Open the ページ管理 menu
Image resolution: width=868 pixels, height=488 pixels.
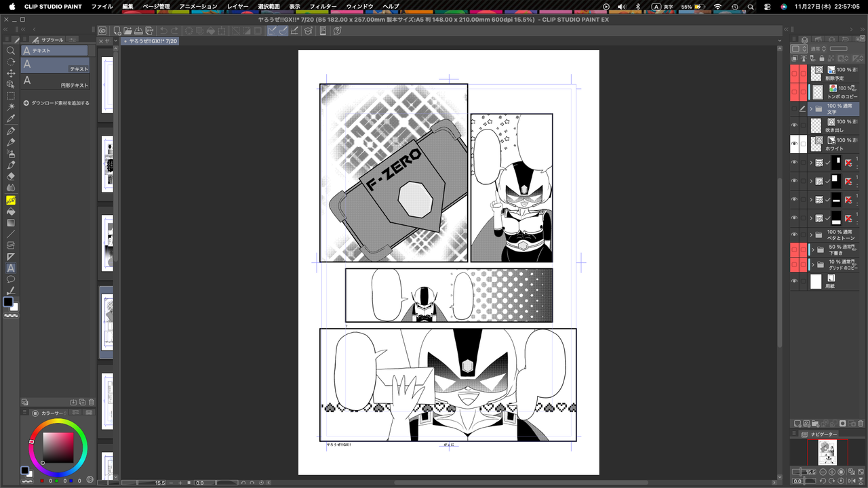coord(156,6)
